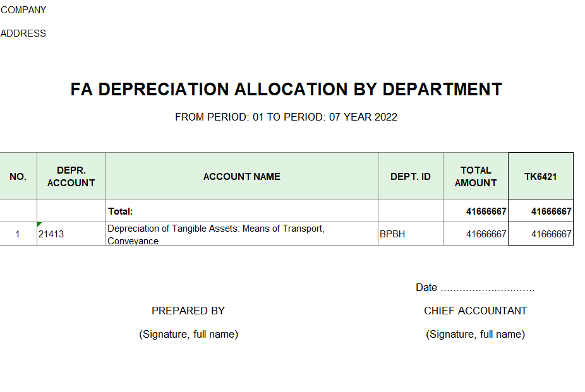Select the PREPARED BY label

[x=188, y=311]
